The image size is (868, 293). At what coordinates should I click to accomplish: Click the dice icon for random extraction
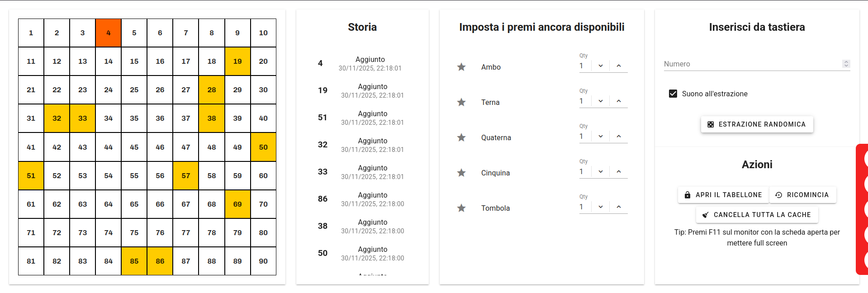click(711, 124)
